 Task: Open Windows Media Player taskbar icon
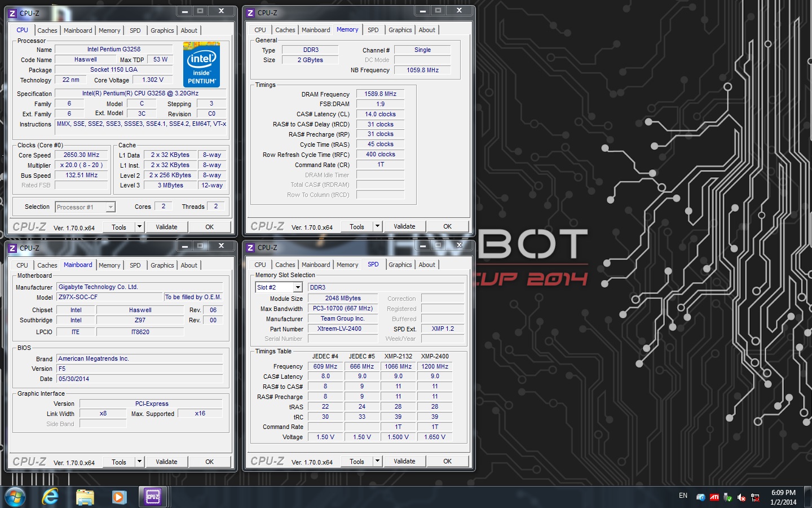[118, 497]
